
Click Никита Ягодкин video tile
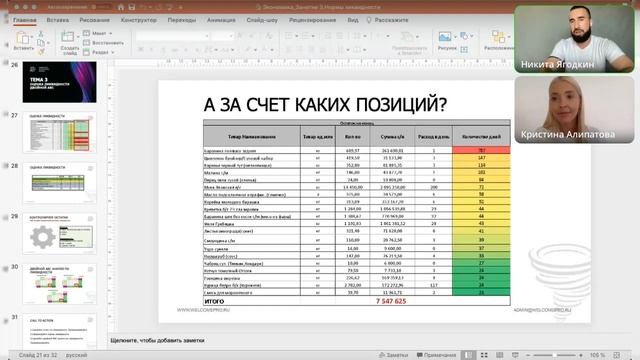(x=574, y=39)
